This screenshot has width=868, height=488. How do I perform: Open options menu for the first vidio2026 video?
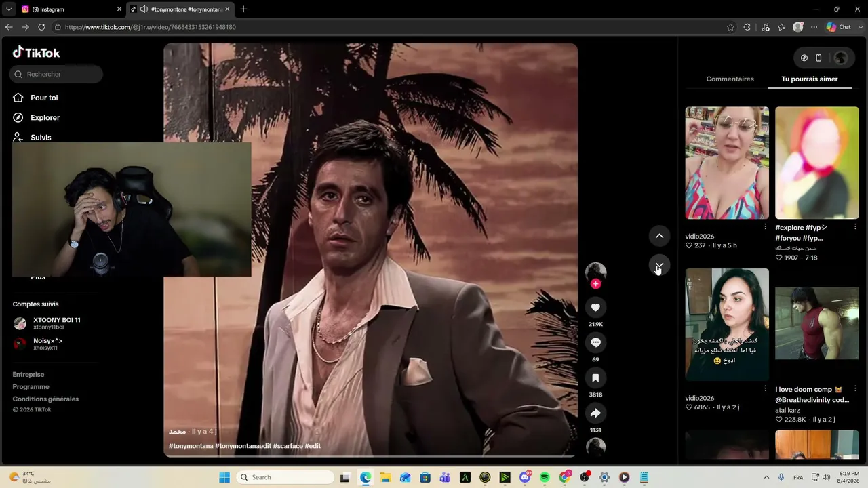(766, 227)
